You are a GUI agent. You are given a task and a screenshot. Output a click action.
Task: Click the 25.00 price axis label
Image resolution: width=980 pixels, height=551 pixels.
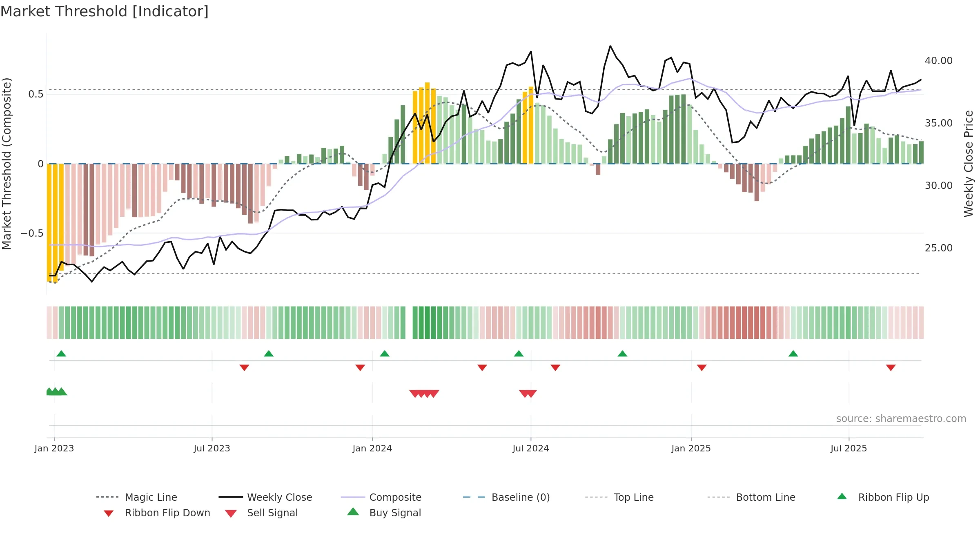point(938,248)
